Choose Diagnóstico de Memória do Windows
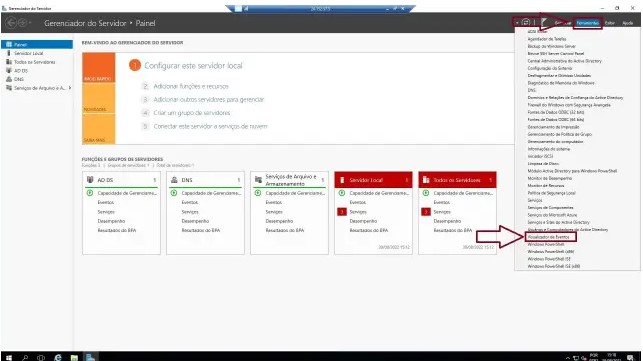 (x=561, y=83)
